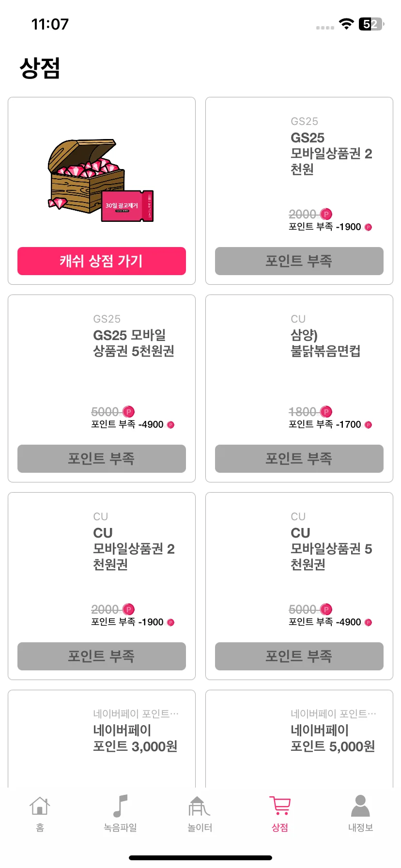Tap 포인트 부족 under GS25 5천원권
This screenshot has width=401, height=868.
click(x=102, y=459)
